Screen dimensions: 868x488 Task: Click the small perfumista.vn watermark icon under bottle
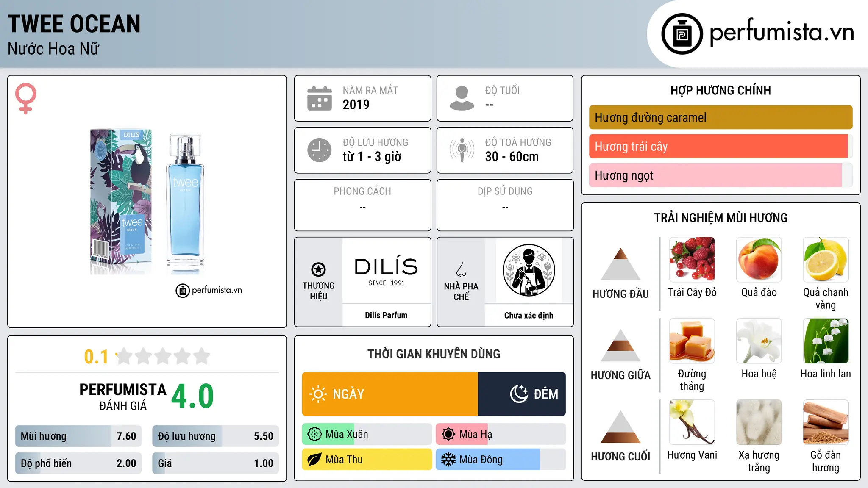point(183,291)
